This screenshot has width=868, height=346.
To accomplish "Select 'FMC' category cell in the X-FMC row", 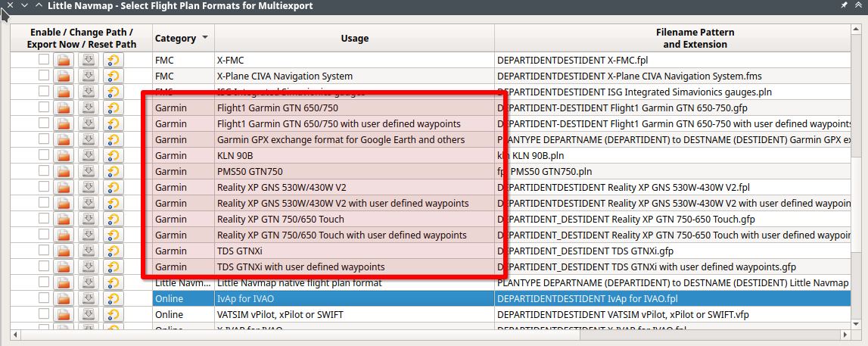I will coord(184,61).
